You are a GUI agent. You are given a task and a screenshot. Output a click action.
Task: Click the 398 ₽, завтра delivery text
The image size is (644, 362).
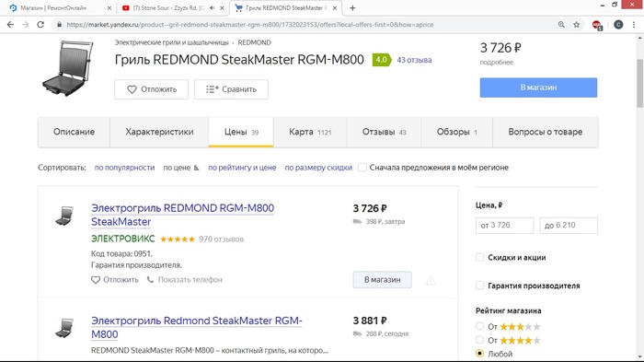[385, 221]
